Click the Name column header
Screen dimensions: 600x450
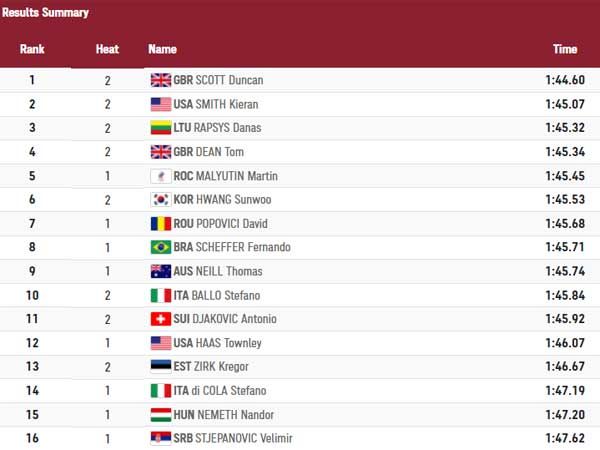162,49
